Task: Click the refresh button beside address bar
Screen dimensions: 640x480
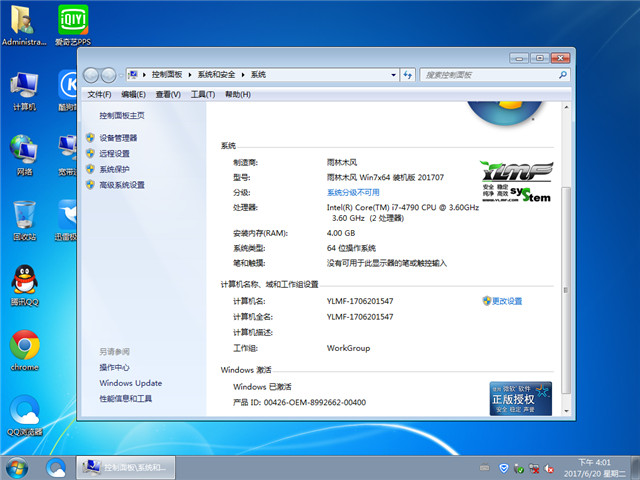Action: click(x=407, y=75)
